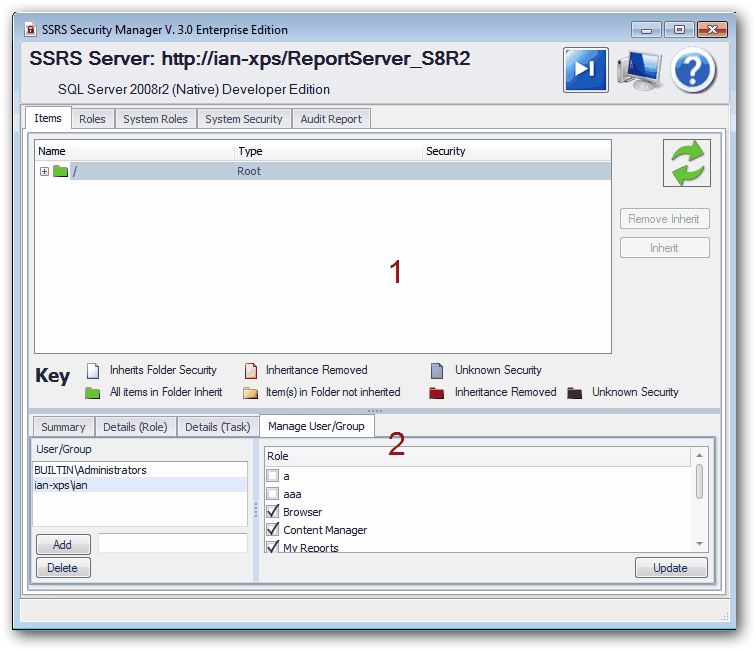
Task: Click the SSRS Security Manager title bar icon
Action: click(x=30, y=30)
